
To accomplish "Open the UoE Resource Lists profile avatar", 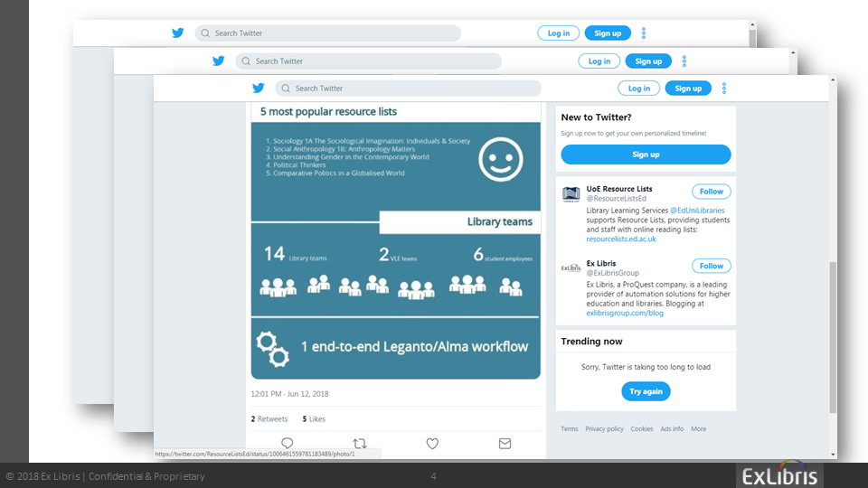I will click(571, 194).
